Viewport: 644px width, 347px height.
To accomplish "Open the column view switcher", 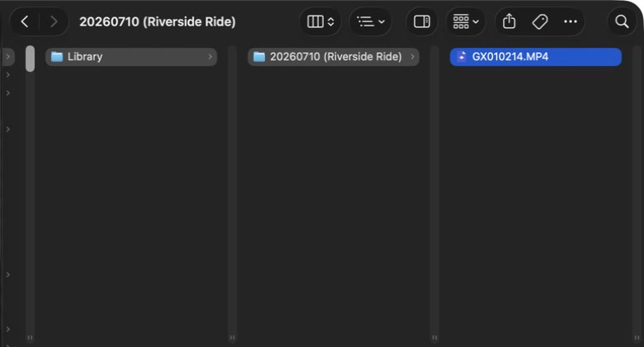I will click(321, 21).
